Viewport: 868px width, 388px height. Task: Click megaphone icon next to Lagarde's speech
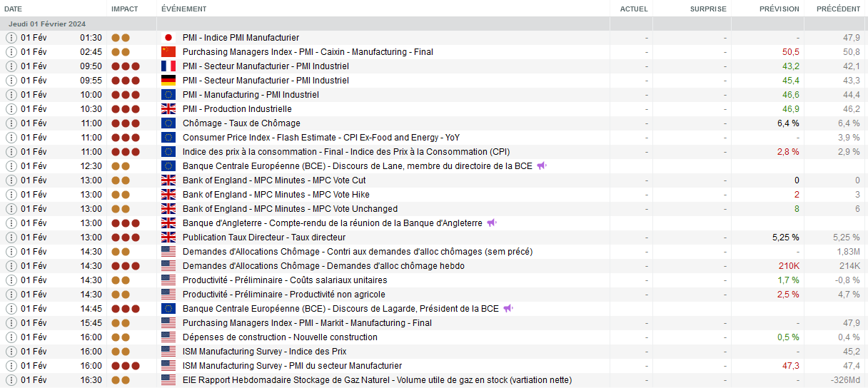click(508, 309)
